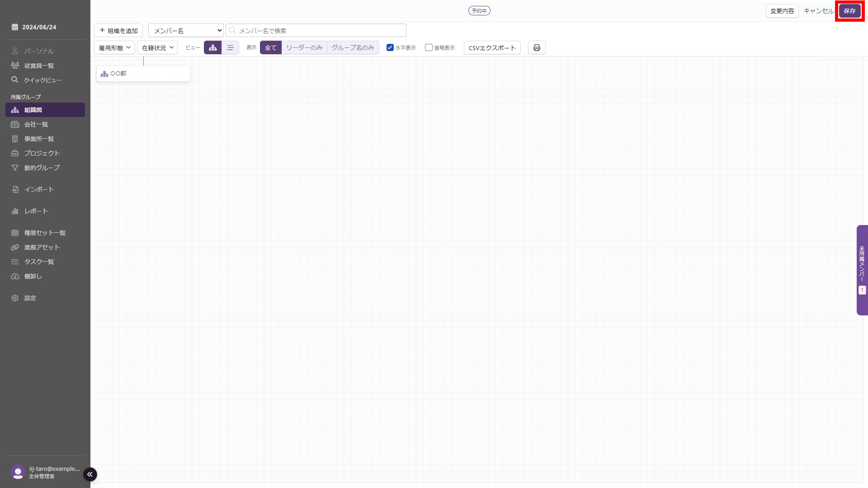Click the user avatar icon
Screen dimensions: 868x488
click(18, 472)
